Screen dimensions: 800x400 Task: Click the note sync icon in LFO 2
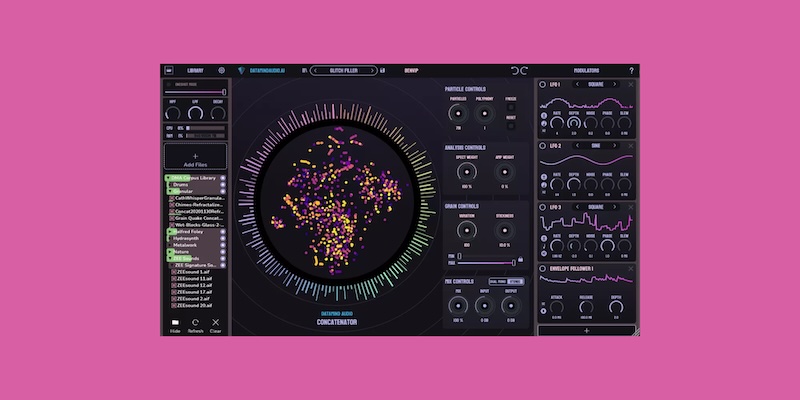click(x=544, y=185)
